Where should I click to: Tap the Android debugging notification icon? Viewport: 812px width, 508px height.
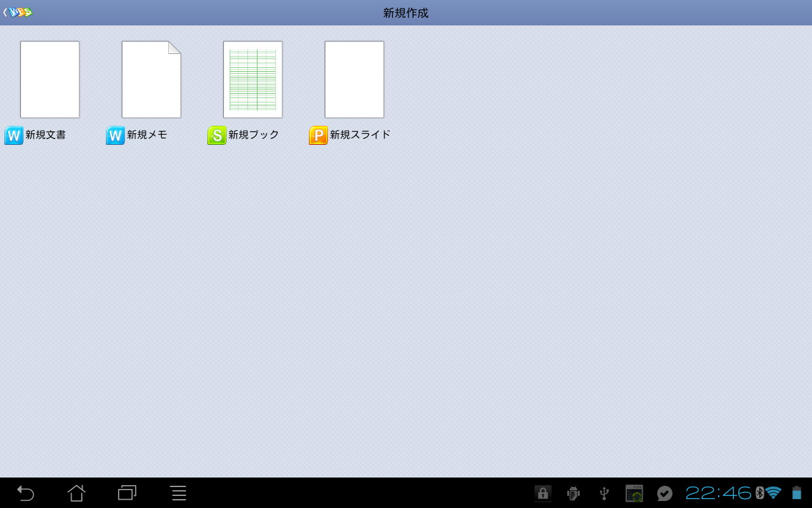[573, 493]
